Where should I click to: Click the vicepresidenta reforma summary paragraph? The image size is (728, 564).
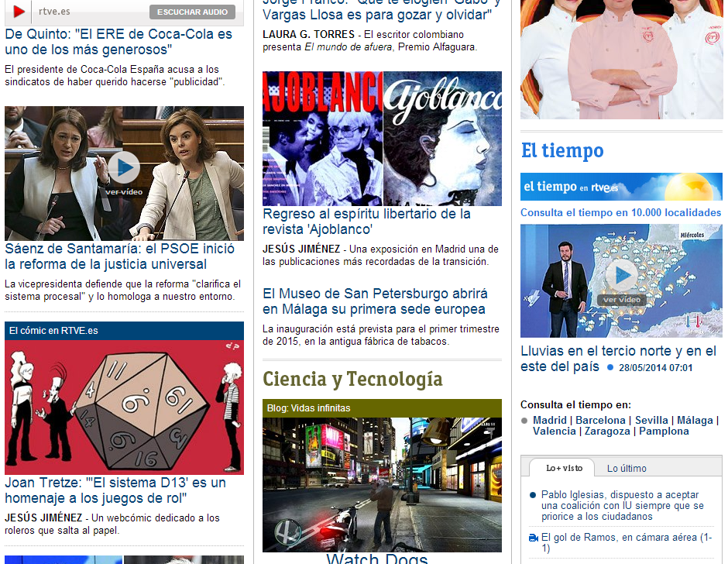[123, 290]
